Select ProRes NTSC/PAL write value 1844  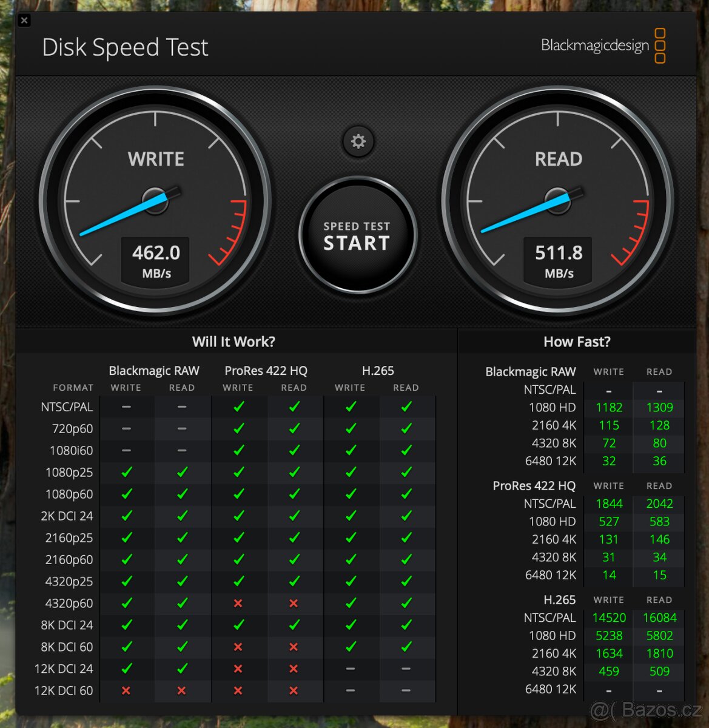click(x=609, y=504)
